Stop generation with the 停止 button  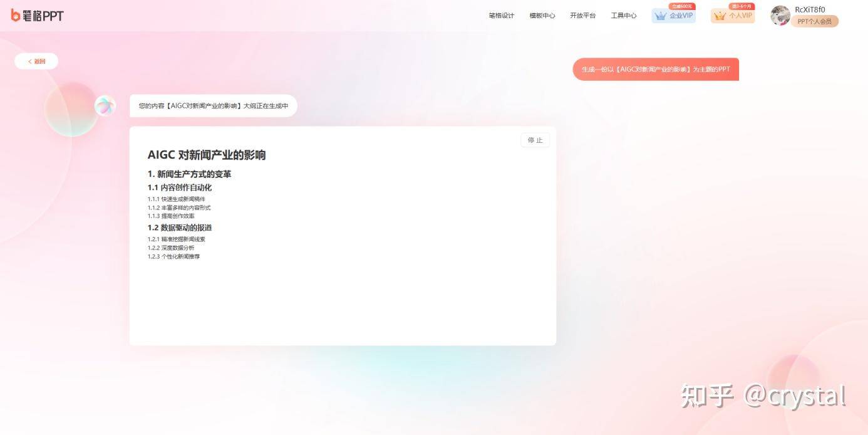click(x=535, y=140)
